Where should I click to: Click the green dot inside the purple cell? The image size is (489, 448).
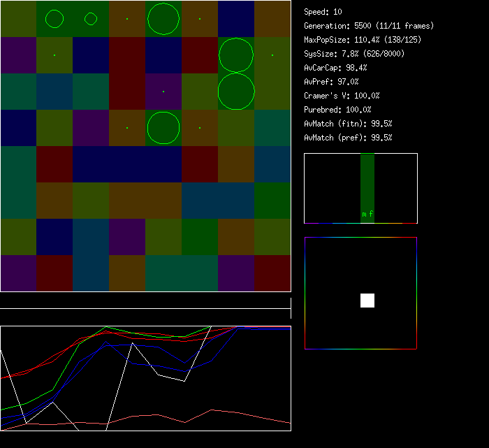(x=163, y=92)
